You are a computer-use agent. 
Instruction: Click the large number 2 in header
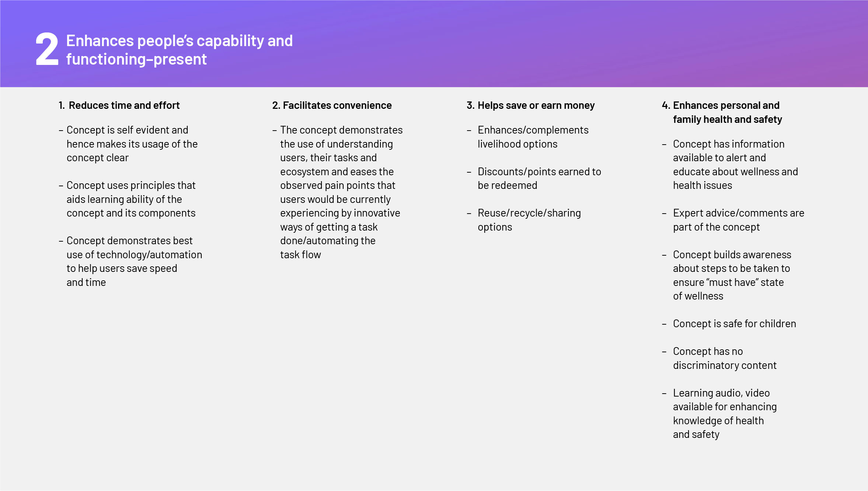click(x=47, y=49)
